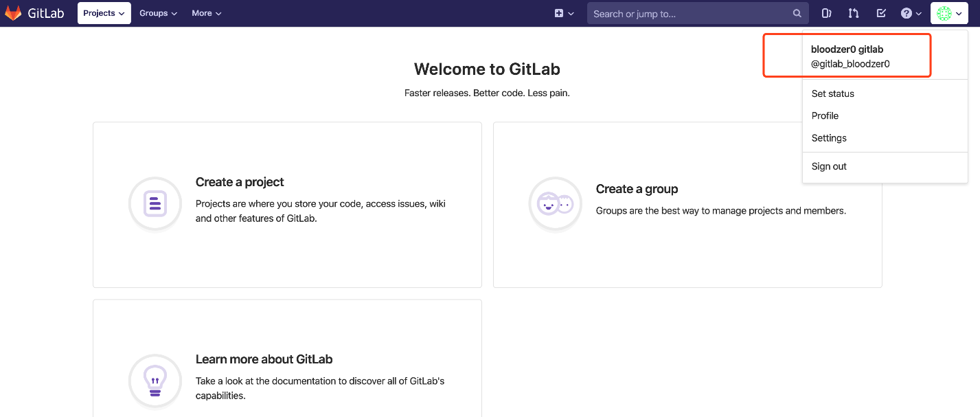Click the Learn more description text
Image resolution: width=980 pixels, height=417 pixels.
[320, 388]
